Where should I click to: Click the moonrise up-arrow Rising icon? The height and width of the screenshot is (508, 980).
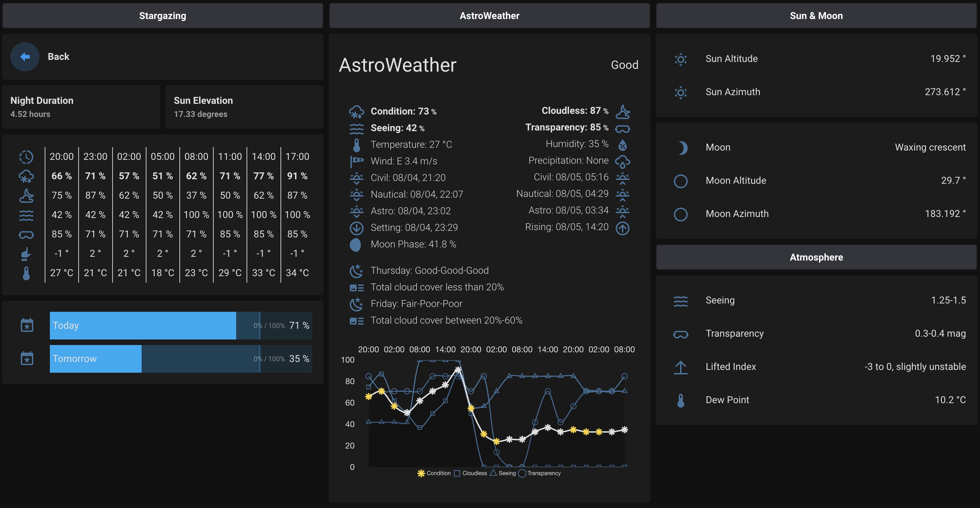click(622, 228)
